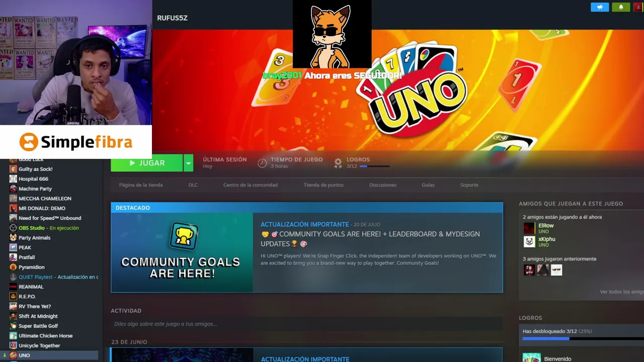Open the Pyramidion game icon

point(13,267)
